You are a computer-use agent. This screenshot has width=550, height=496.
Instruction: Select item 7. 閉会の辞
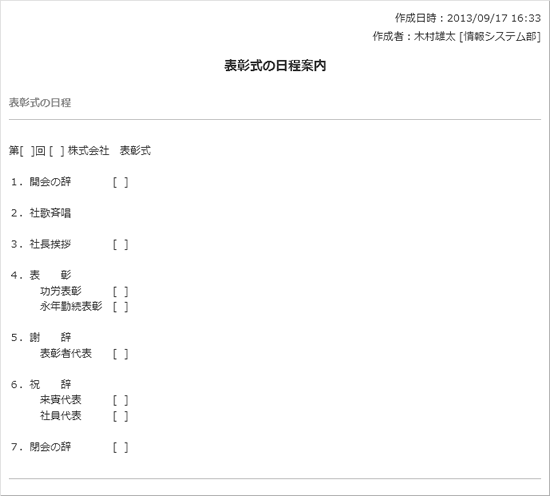41,447
